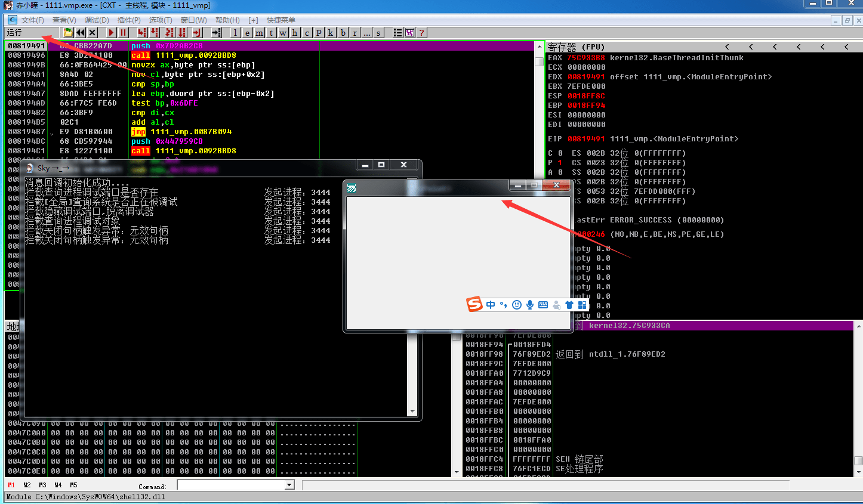This screenshot has width=863, height=504.
Task: Open Breakpoints window with the 'b' button
Action: [343, 33]
